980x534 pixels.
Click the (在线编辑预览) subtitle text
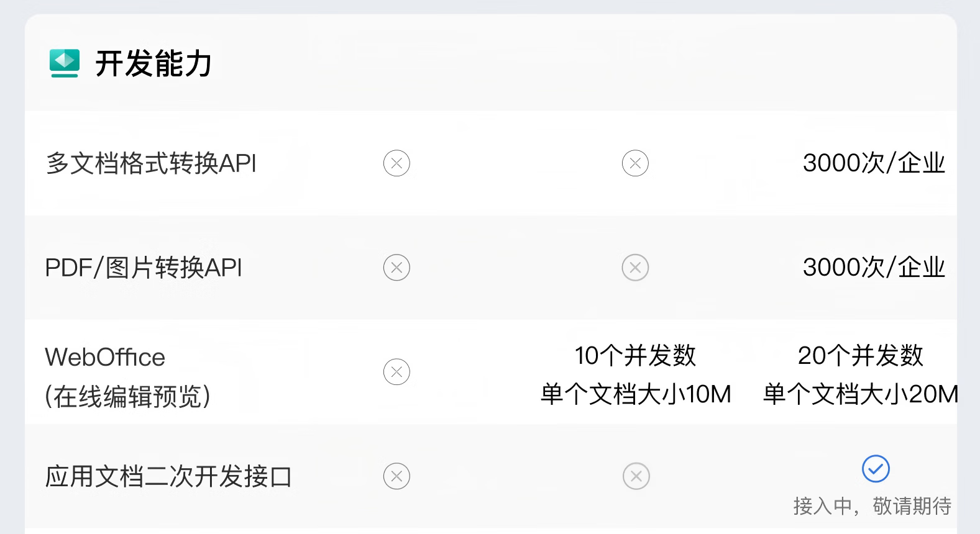127,396
